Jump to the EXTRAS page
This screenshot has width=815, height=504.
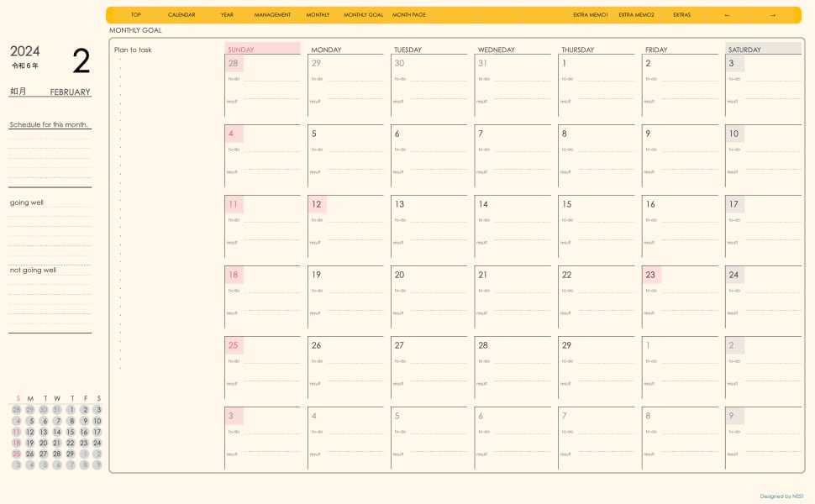(681, 15)
